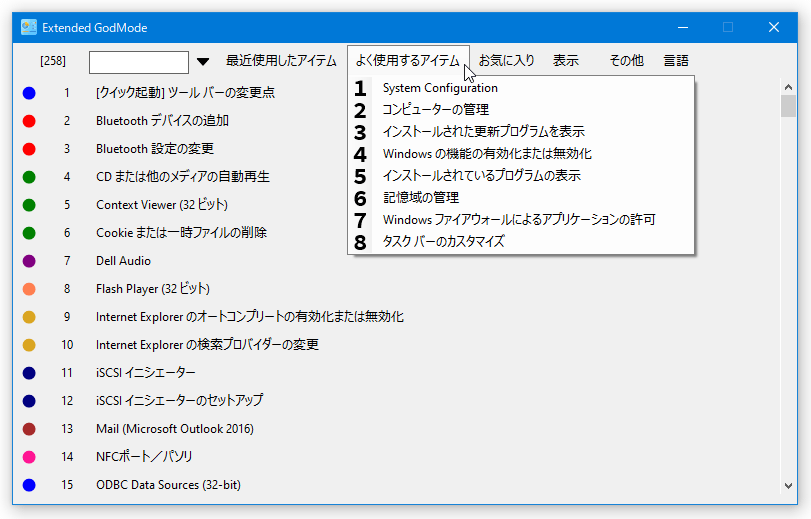Minimize the Extended GodMode window
Screen dimensions: 811x519
pos(683,27)
